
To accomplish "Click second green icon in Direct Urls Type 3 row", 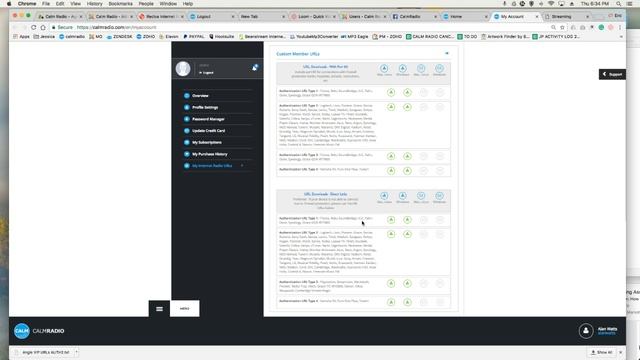I will pos(407,284).
